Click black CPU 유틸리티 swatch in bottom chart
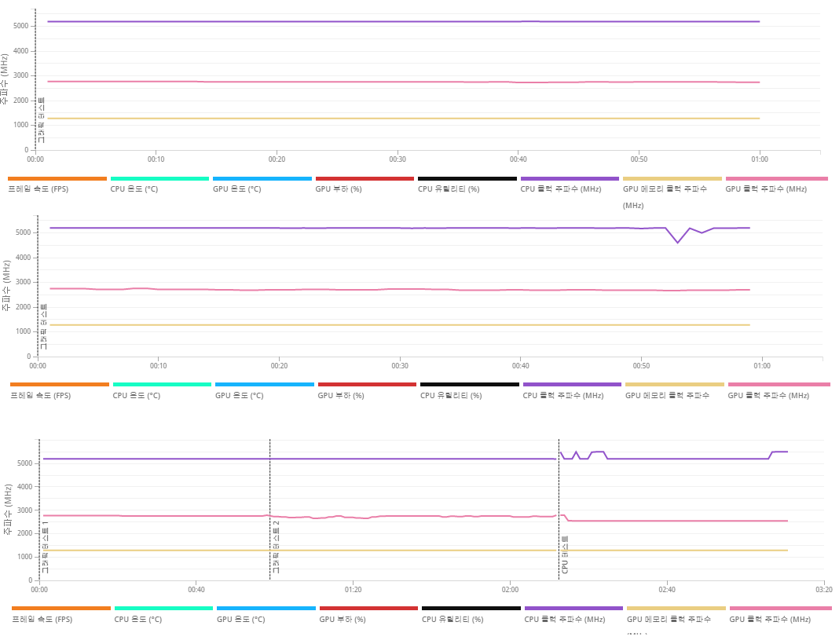Screen dimensions: 839x644 tap(471, 609)
